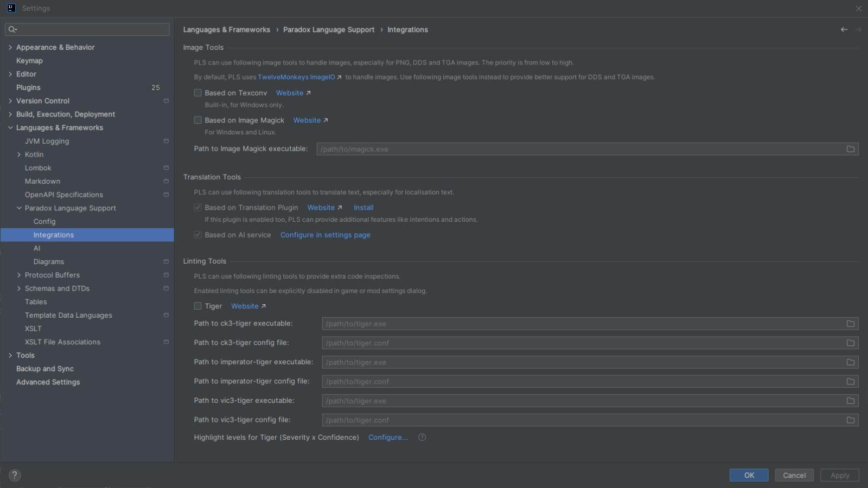Click the search icon in settings search

point(12,29)
